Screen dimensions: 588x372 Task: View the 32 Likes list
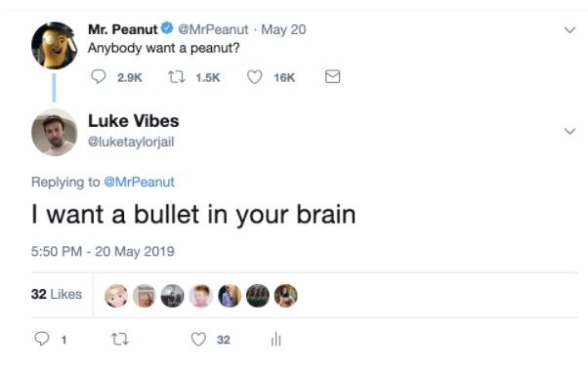pyautogui.click(x=57, y=294)
